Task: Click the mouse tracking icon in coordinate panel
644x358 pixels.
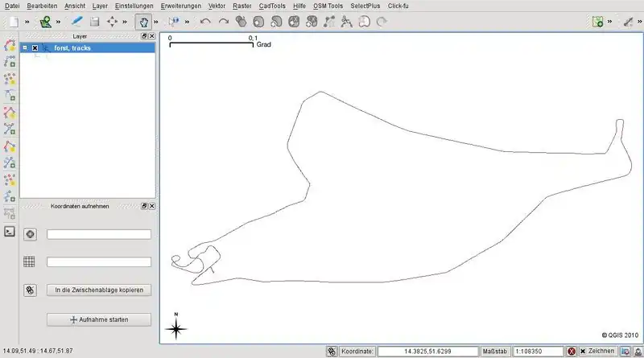Action: tap(30, 290)
